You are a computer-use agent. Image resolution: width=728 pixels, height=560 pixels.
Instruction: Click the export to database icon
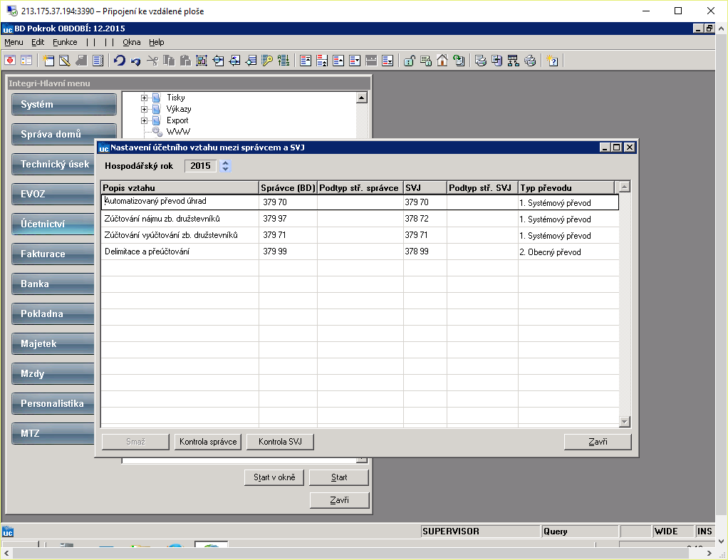coord(496,61)
